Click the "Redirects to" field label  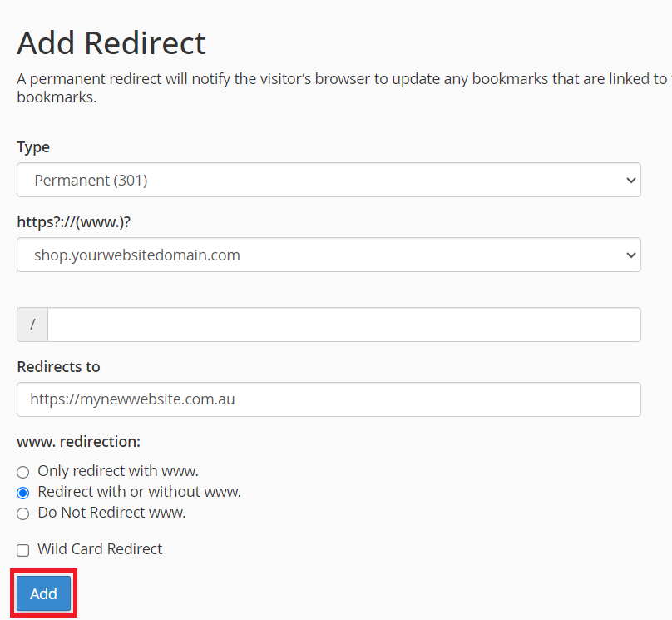[58, 367]
